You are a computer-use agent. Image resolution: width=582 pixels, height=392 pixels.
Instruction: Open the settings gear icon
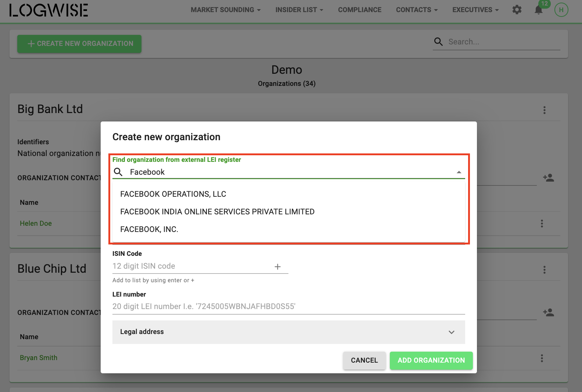pyautogui.click(x=517, y=10)
